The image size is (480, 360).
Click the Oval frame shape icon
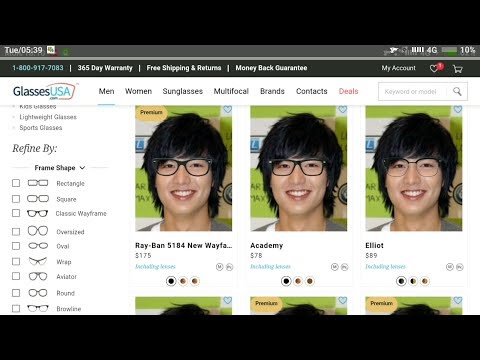point(38,246)
